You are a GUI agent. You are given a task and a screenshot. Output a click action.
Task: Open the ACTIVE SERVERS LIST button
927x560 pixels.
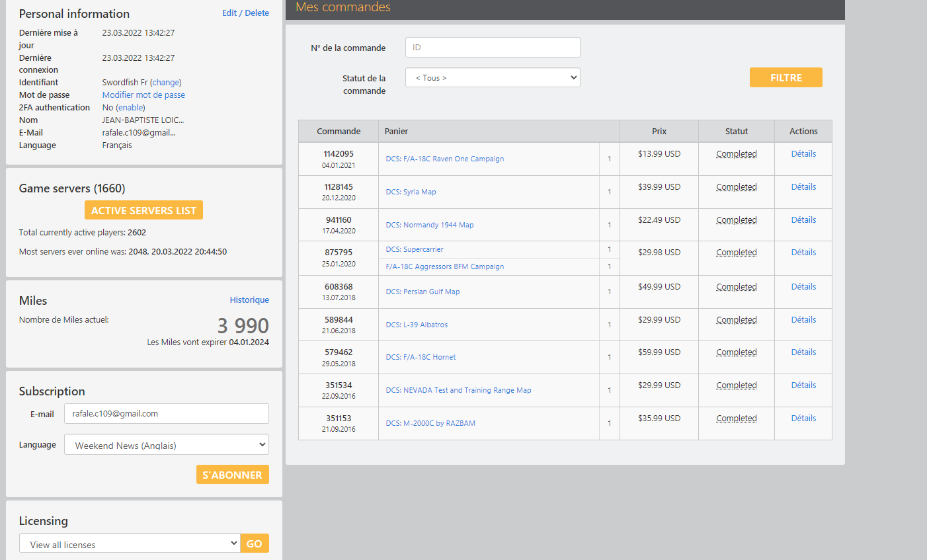[x=143, y=210]
